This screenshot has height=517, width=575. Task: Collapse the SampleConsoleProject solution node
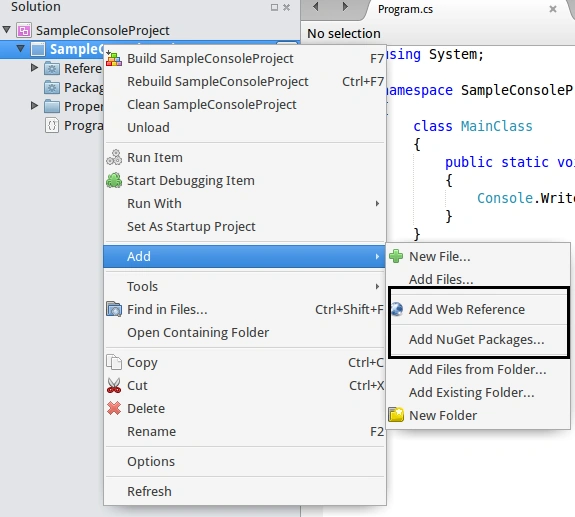coord(7,30)
